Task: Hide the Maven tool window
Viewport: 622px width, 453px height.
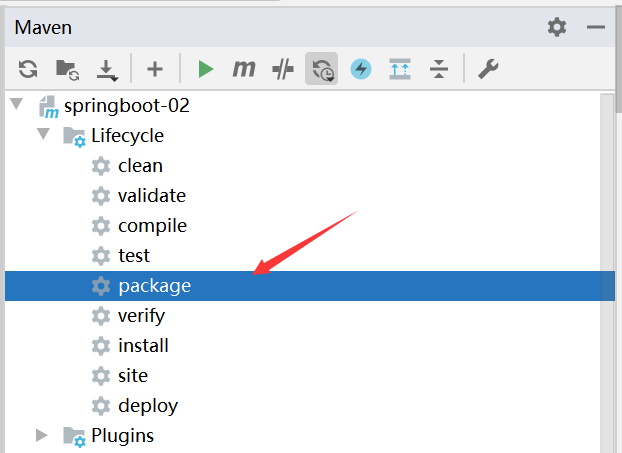Action: (596, 27)
